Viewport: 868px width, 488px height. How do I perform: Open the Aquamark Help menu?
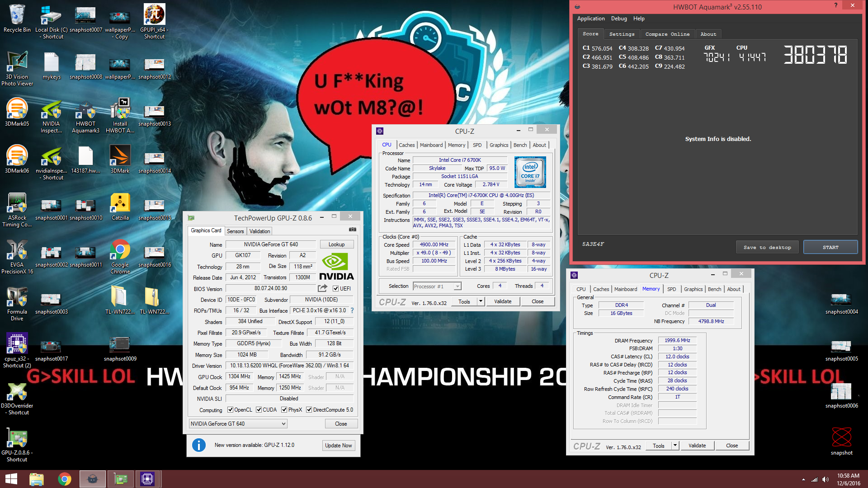639,19
